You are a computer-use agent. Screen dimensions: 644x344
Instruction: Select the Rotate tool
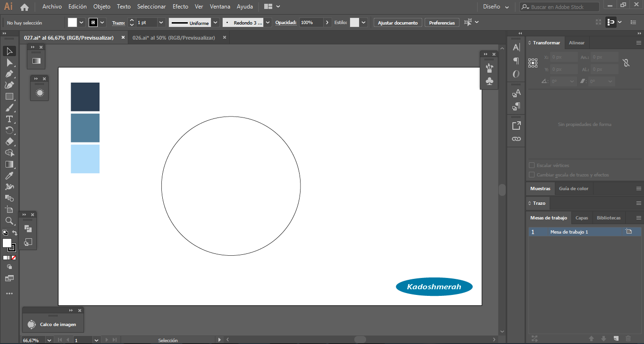click(9, 130)
